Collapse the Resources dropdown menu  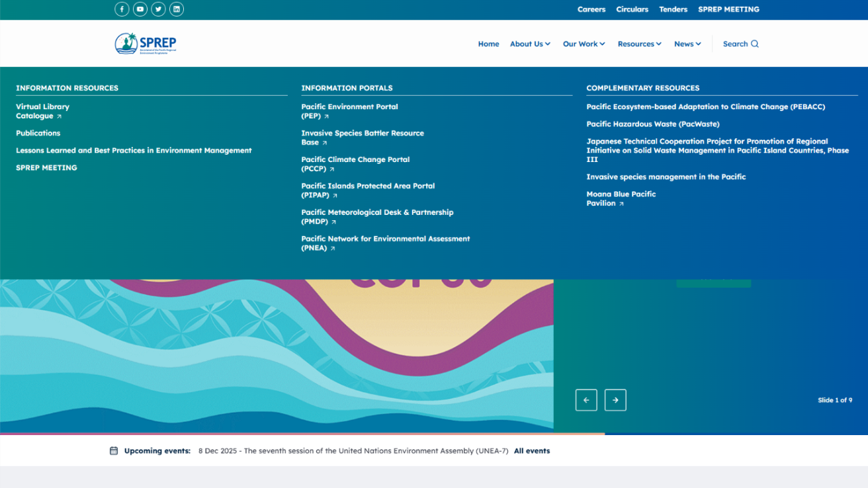[x=639, y=44]
